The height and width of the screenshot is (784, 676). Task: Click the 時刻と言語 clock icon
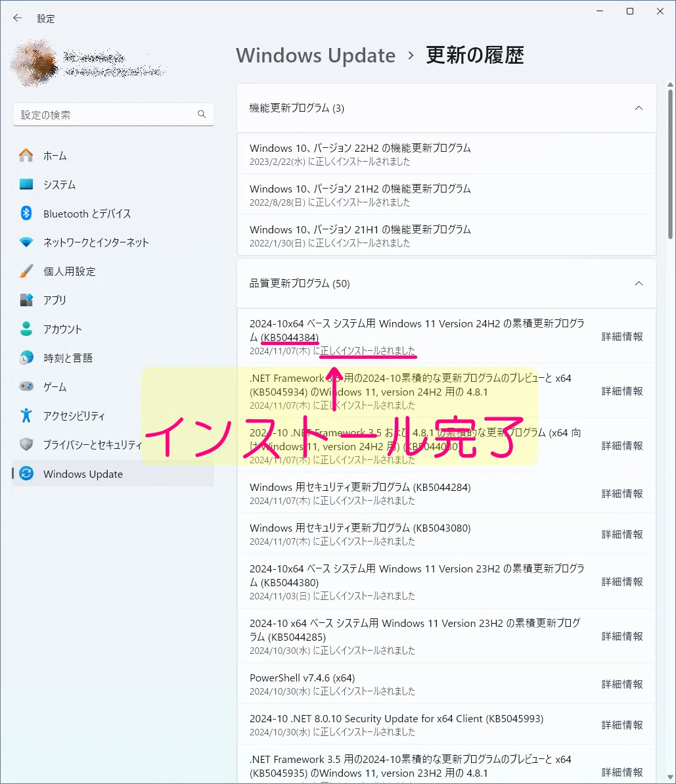pyautogui.click(x=26, y=357)
